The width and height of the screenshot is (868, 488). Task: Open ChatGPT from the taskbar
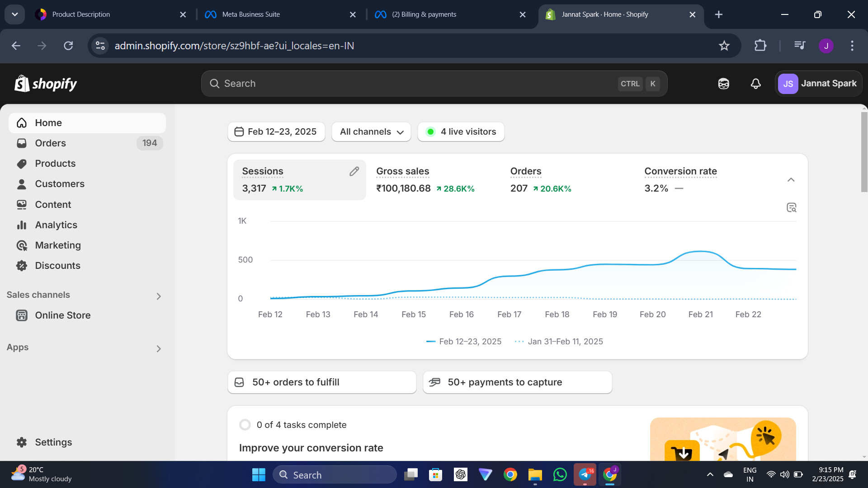[460, 475]
